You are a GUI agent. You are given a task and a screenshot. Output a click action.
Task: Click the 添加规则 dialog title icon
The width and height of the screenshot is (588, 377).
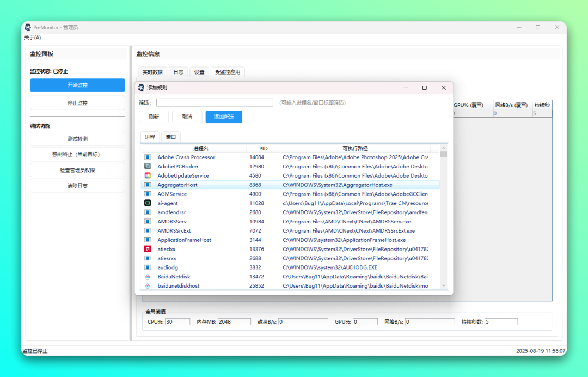pos(142,87)
